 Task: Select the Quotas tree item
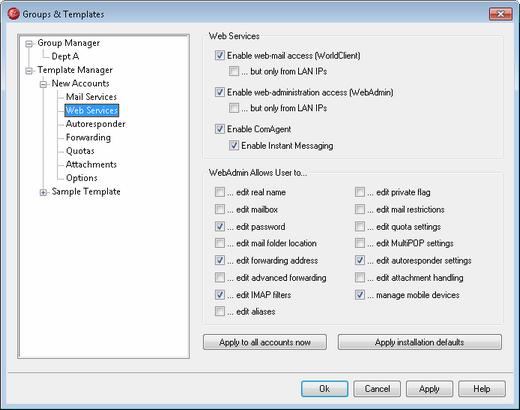pos(80,151)
